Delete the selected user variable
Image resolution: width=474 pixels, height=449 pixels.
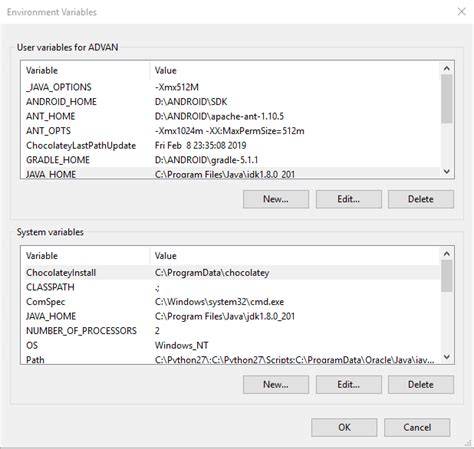click(x=421, y=199)
